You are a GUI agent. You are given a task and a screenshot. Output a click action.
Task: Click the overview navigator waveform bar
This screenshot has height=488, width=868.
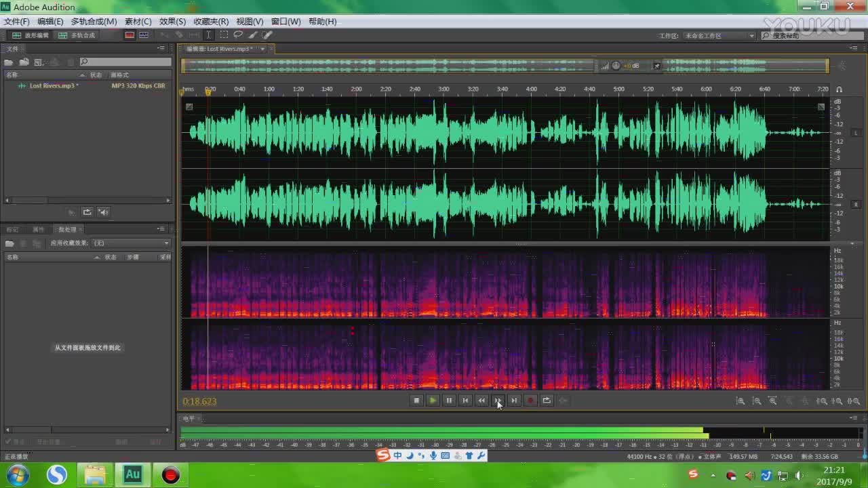click(x=505, y=66)
